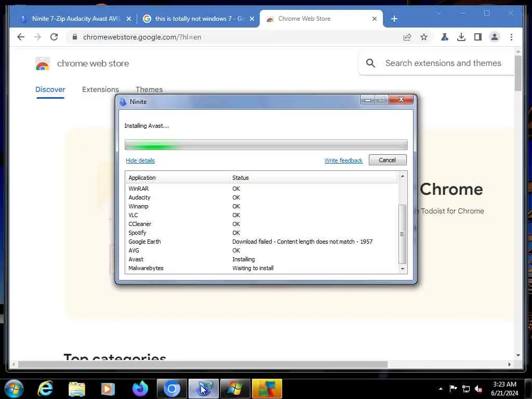Cancel the Ninite installation
532x399 pixels.
pyautogui.click(x=388, y=160)
